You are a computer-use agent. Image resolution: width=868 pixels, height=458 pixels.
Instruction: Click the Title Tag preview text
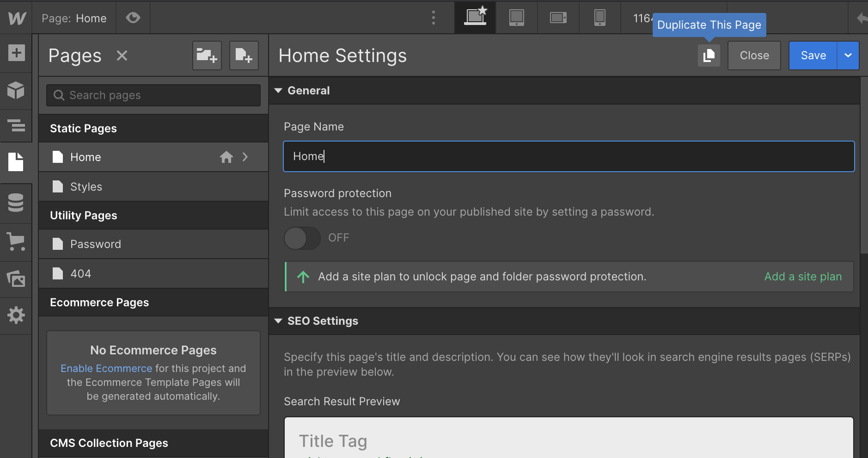point(333,441)
